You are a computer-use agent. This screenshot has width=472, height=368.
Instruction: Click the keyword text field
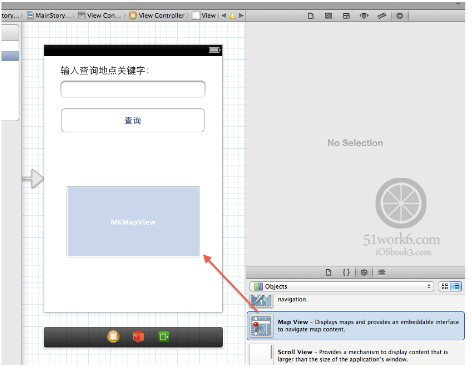point(133,89)
